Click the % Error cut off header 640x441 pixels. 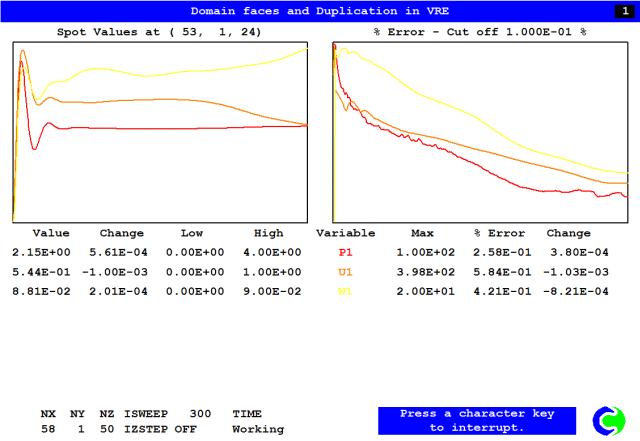[x=480, y=32]
